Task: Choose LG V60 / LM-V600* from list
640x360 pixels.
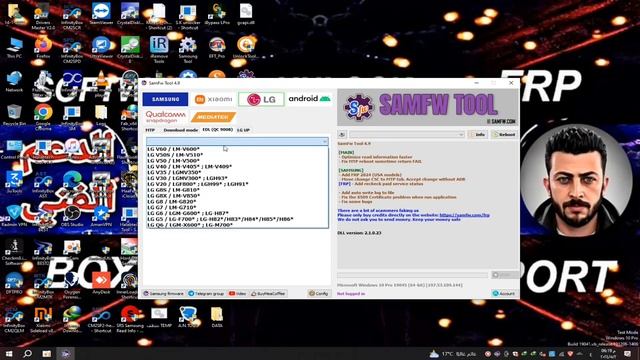Action: point(237,149)
